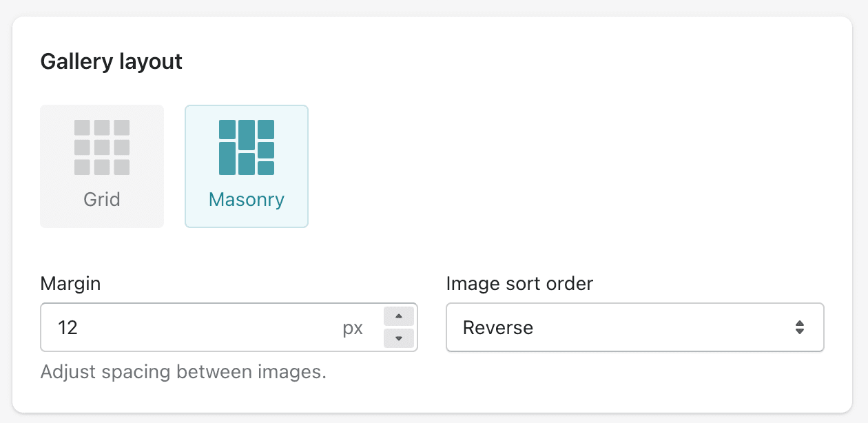Click the Image sort order label
This screenshot has height=423, width=868.
pyautogui.click(x=520, y=283)
